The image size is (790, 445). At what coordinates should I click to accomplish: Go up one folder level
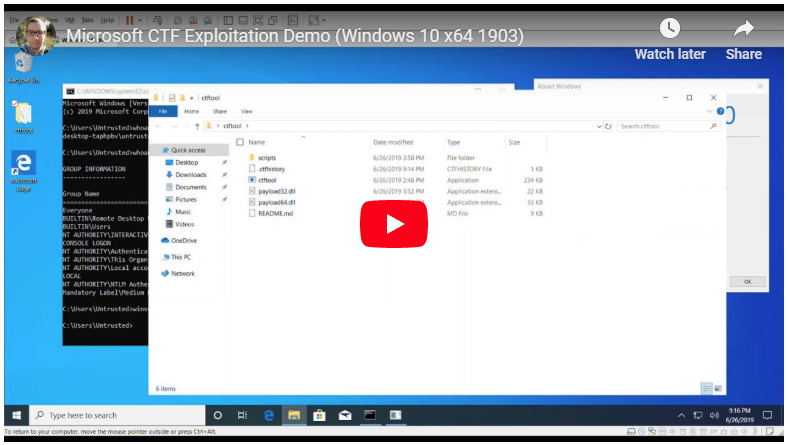click(197, 126)
